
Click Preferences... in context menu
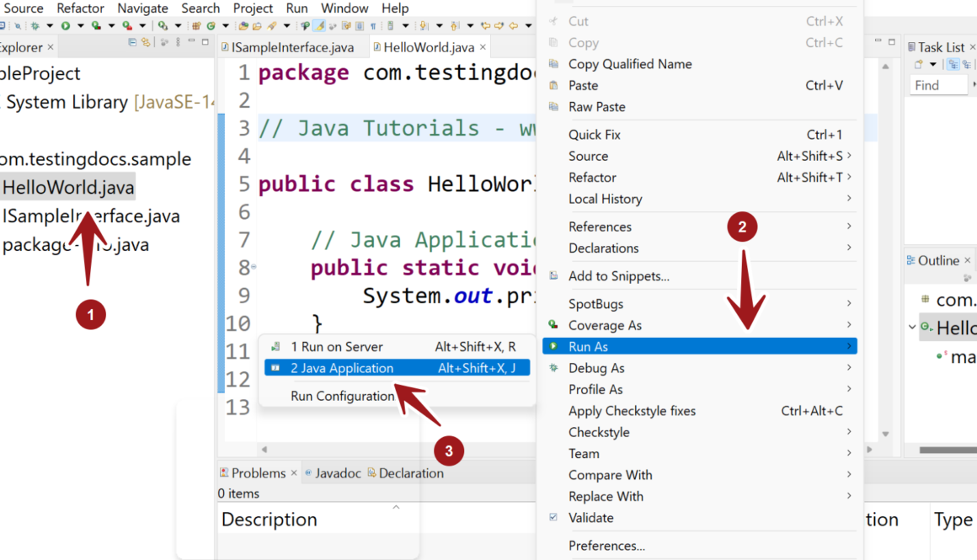click(x=606, y=546)
